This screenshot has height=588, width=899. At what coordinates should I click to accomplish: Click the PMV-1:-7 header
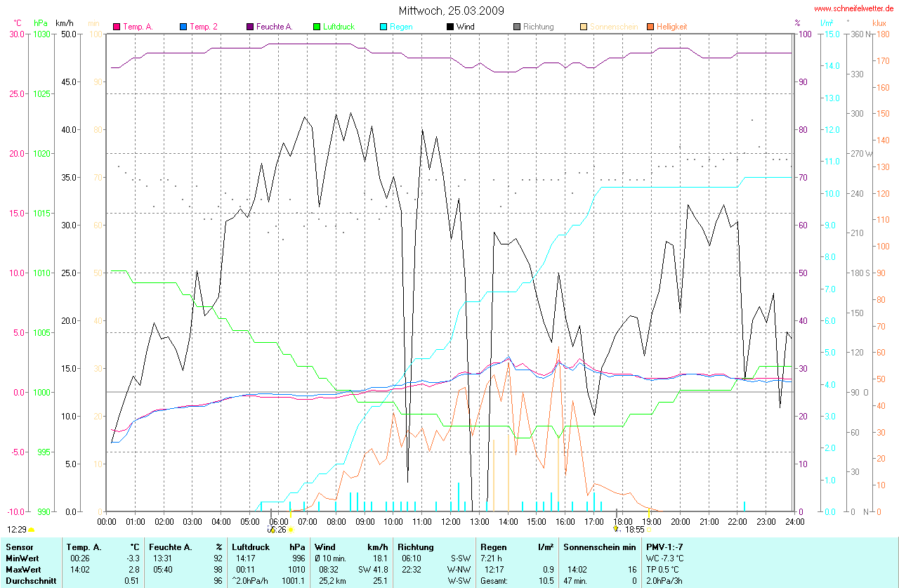click(x=664, y=547)
